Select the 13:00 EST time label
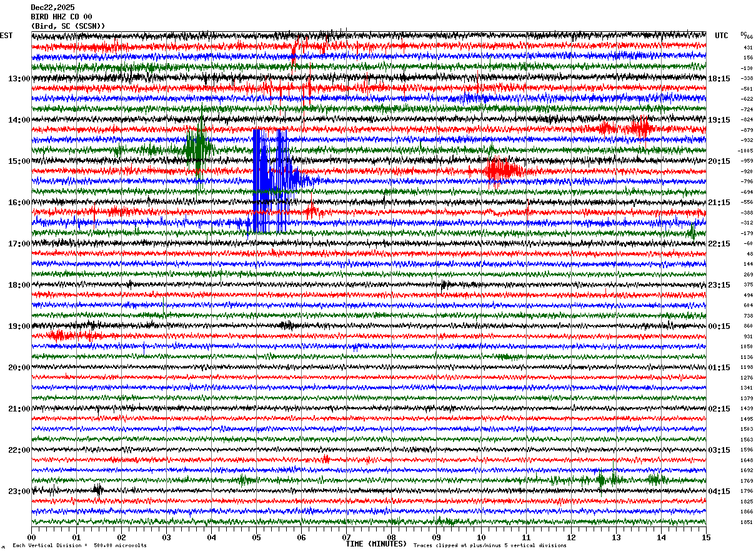Image resolution: width=756 pixels, height=554 pixels. pos(19,79)
